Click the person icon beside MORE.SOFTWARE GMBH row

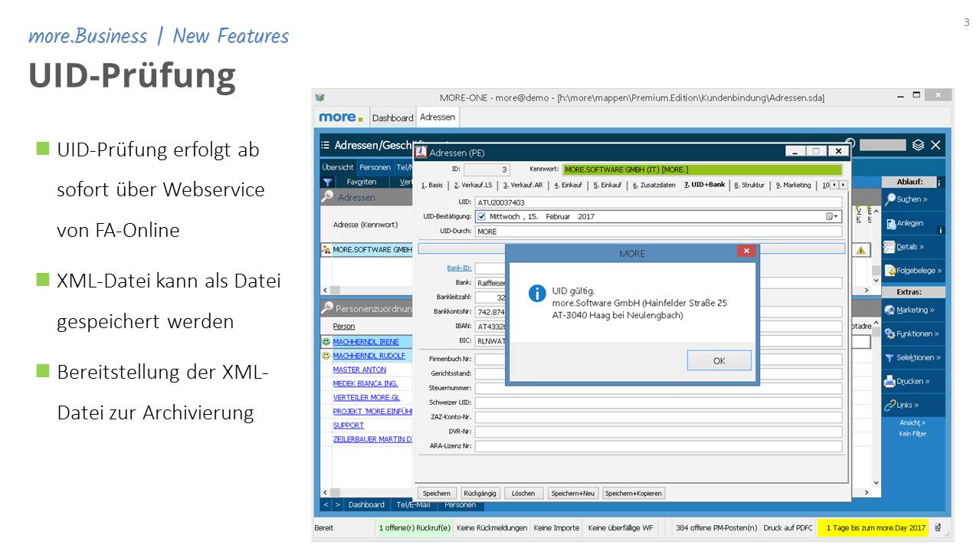point(326,250)
